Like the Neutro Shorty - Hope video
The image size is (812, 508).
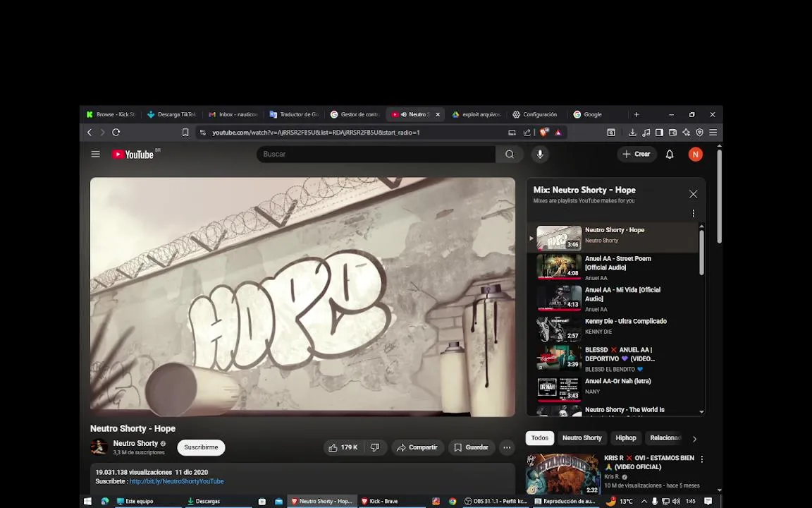click(343, 447)
